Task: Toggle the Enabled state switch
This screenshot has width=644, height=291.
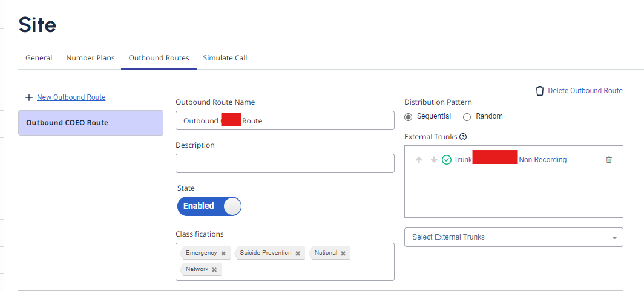Action: click(209, 206)
